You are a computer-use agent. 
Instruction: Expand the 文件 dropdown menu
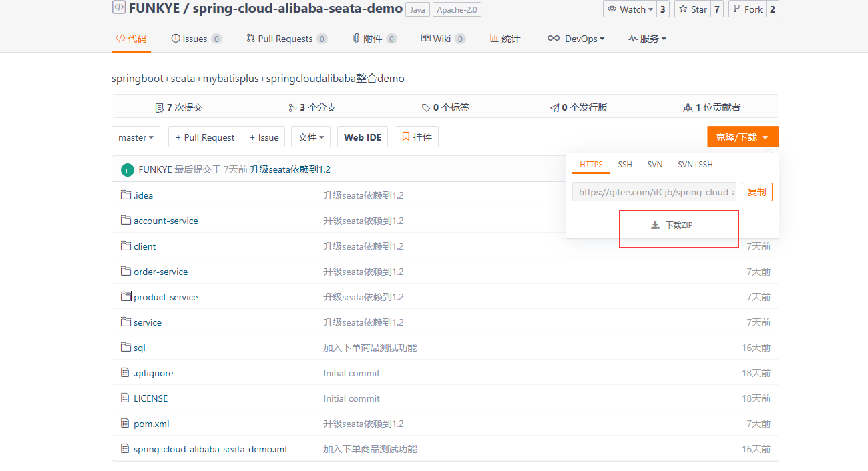pyautogui.click(x=310, y=137)
